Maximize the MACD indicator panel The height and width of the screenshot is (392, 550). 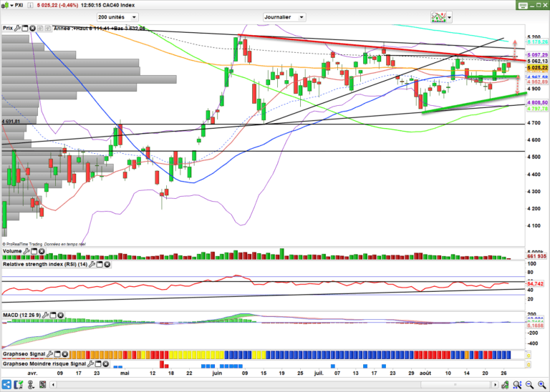52,315
